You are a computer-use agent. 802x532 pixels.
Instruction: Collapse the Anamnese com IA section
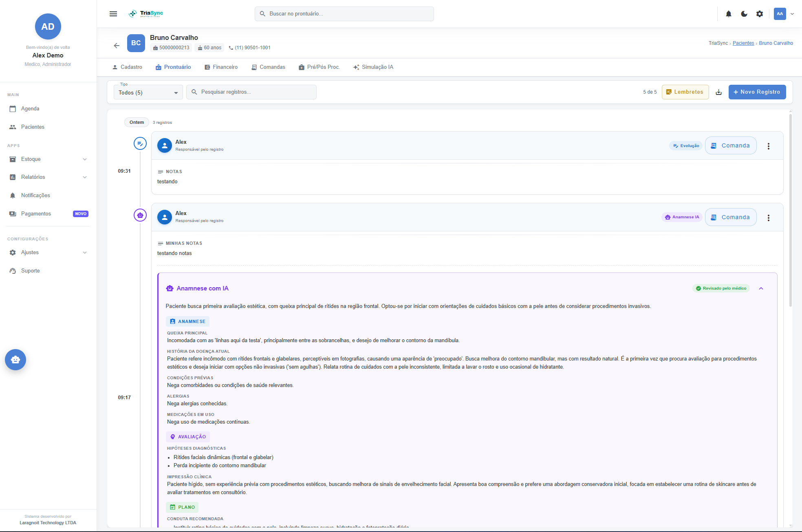(761, 288)
